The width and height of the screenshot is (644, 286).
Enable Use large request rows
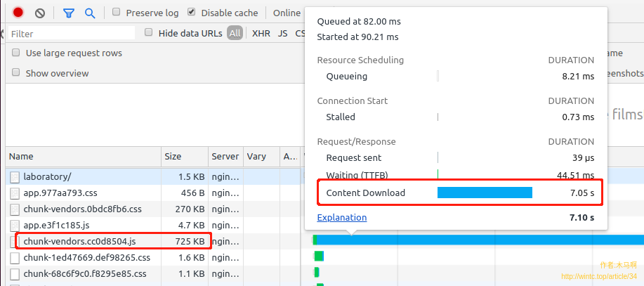[x=16, y=53]
